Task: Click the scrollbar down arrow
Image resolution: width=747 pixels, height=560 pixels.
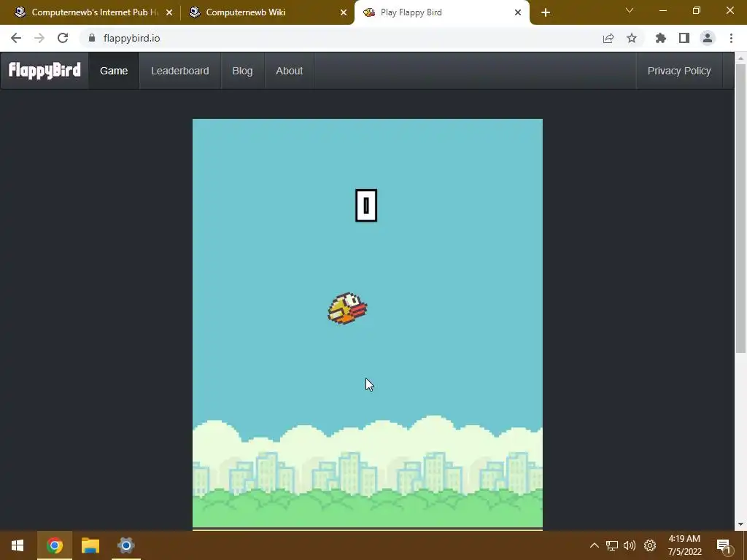Action: pyautogui.click(x=740, y=524)
